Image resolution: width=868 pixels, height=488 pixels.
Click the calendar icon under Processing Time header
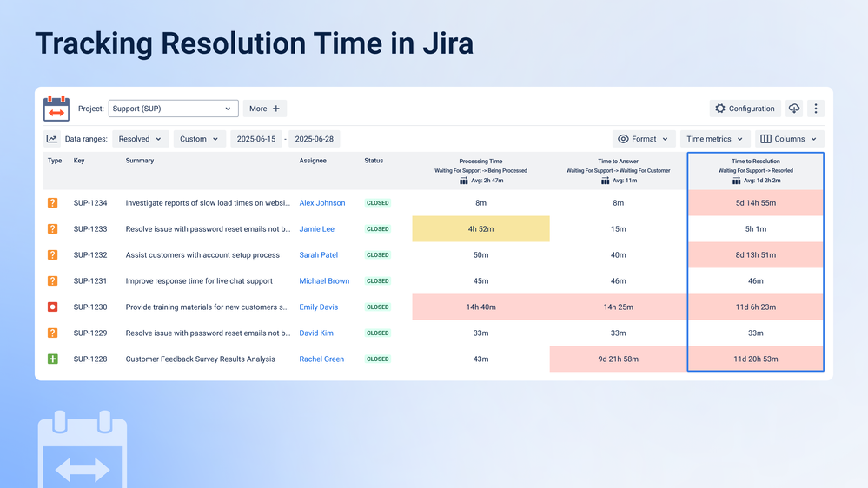(x=464, y=181)
